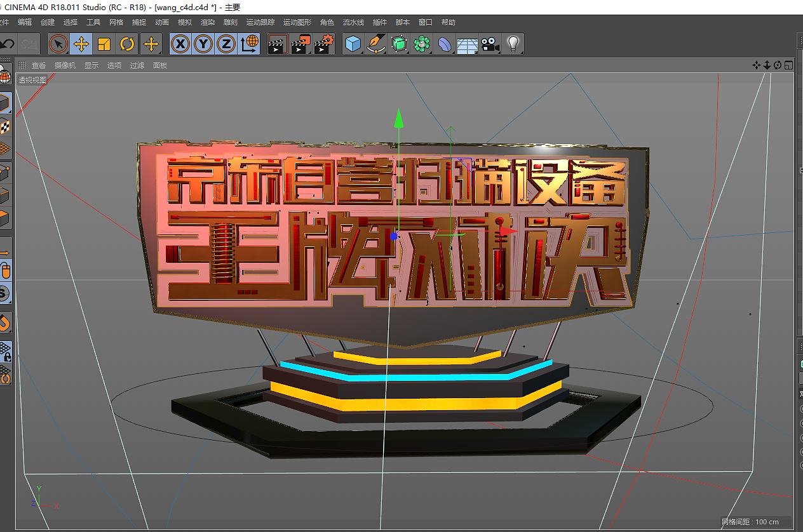The height and width of the screenshot is (532, 803).
Task: Toggle world coordinate system icon
Action: [250, 44]
